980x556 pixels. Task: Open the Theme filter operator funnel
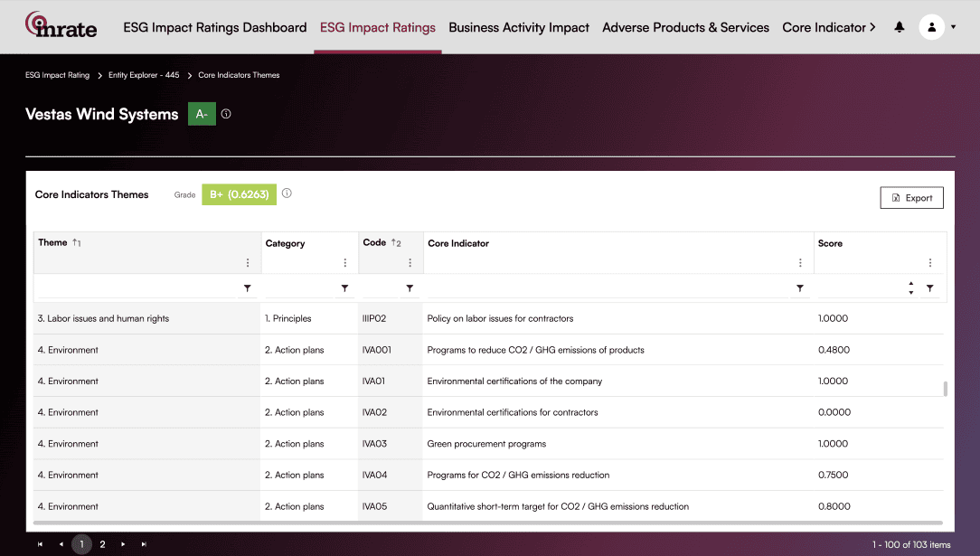[248, 288]
